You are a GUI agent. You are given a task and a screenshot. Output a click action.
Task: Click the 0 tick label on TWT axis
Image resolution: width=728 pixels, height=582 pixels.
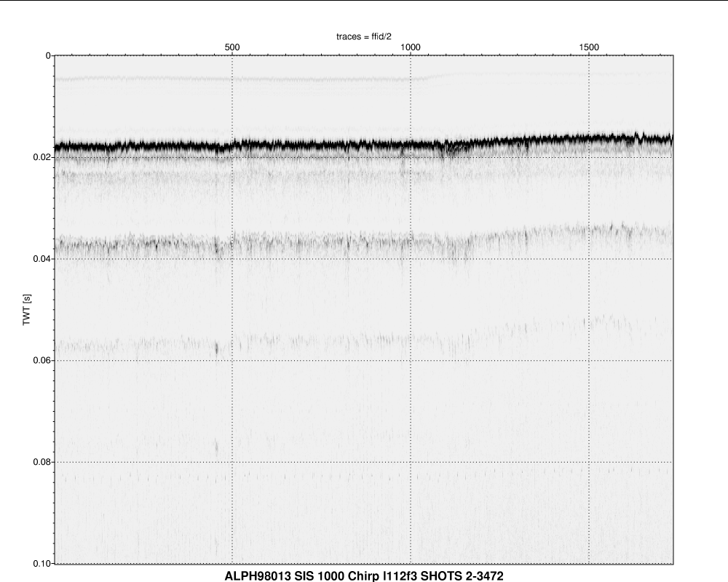click(x=47, y=55)
